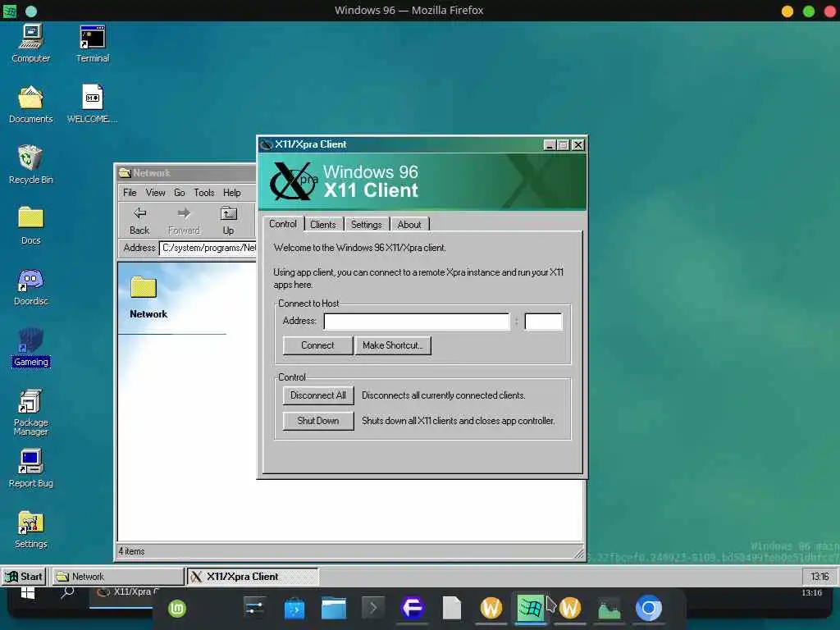Open the blue store bag icon in dock
The height and width of the screenshot is (630, 840).
294,609
